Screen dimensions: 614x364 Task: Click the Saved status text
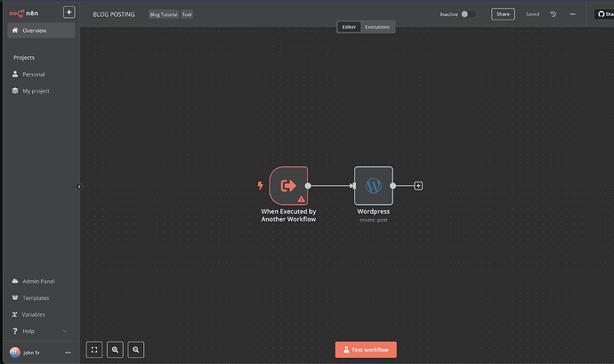(532, 14)
